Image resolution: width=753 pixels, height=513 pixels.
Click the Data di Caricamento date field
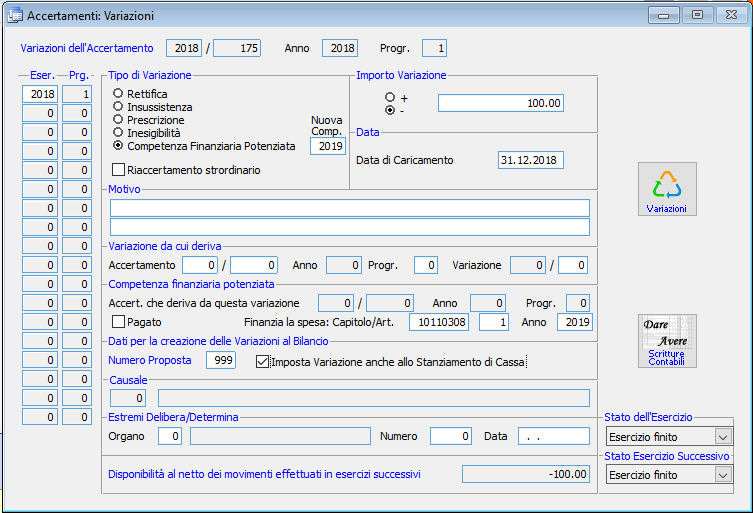pyautogui.click(x=531, y=160)
